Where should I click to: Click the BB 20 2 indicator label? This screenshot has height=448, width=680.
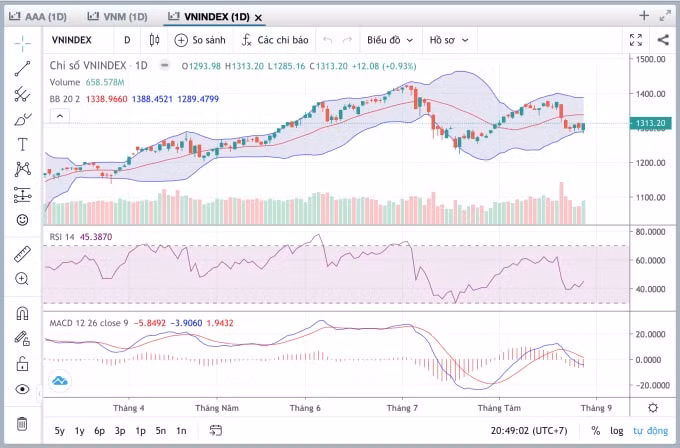[65, 99]
